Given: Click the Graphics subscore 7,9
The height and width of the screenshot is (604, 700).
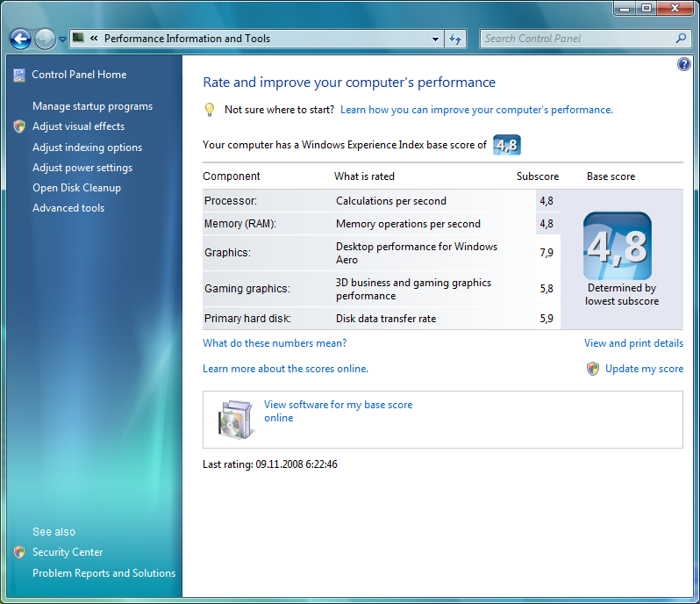Looking at the screenshot, I should coord(546,253).
